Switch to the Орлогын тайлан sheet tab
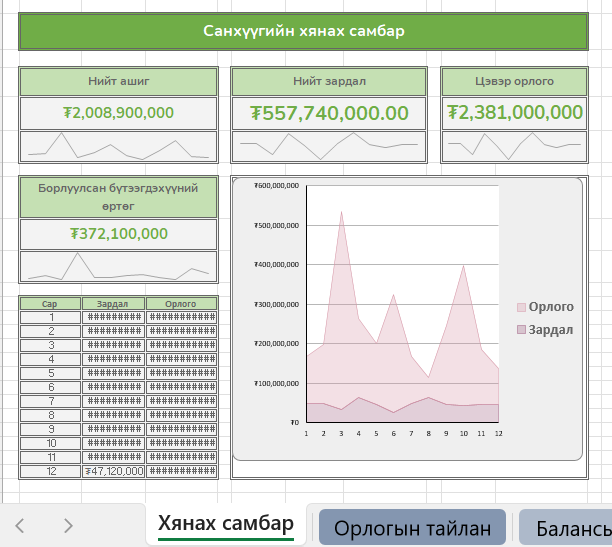 pos(412,527)
